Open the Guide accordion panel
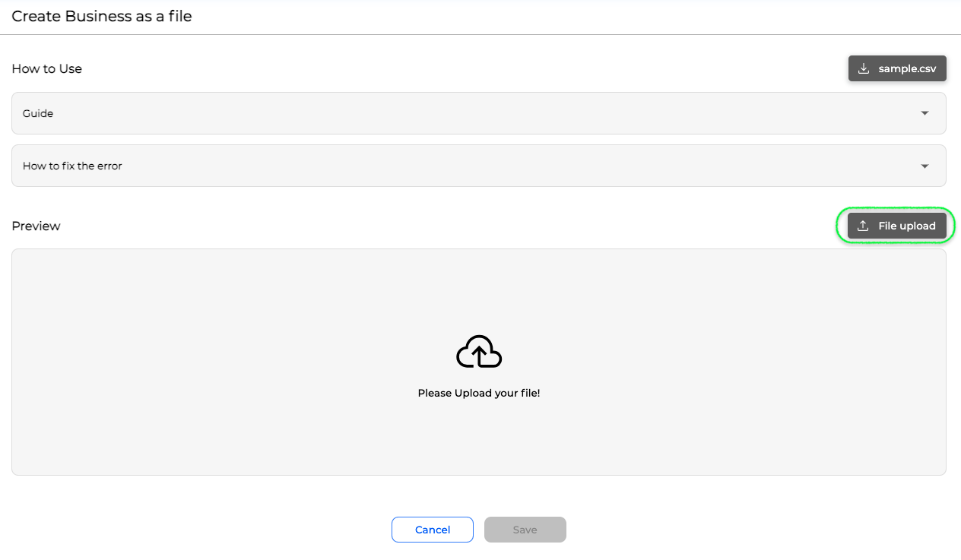The image size is (961, 560). [x=456, y=113]
